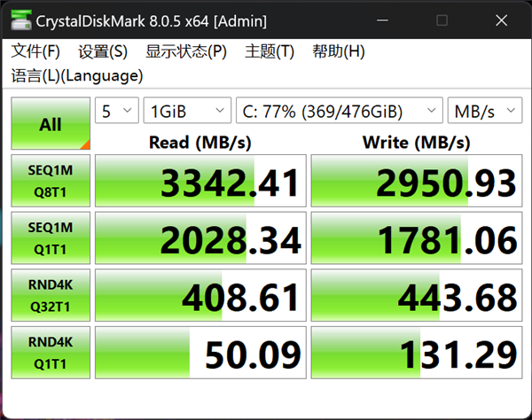Start the SEQ1M Q8T1 test
The height and width of the screenshot is (420, 532).
[x=51, y=181]
